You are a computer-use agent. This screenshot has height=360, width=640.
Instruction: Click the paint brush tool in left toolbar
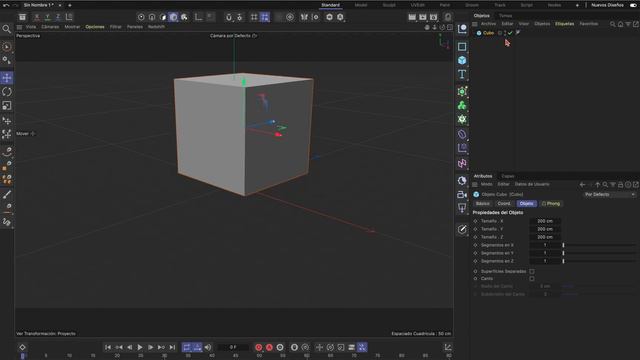[x=7, y=195]
